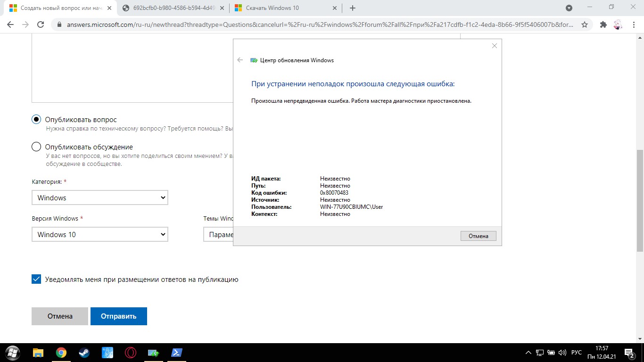Open Opera browser from taskbar
Screen dimensions: 644x362
pos(131,353)
